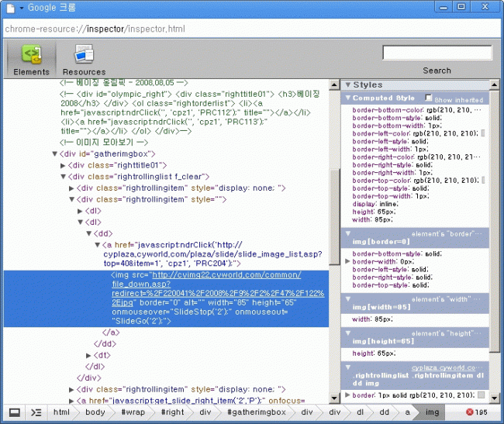
Task: Collapse the img[border=0] rule
Action: point(348,233)
